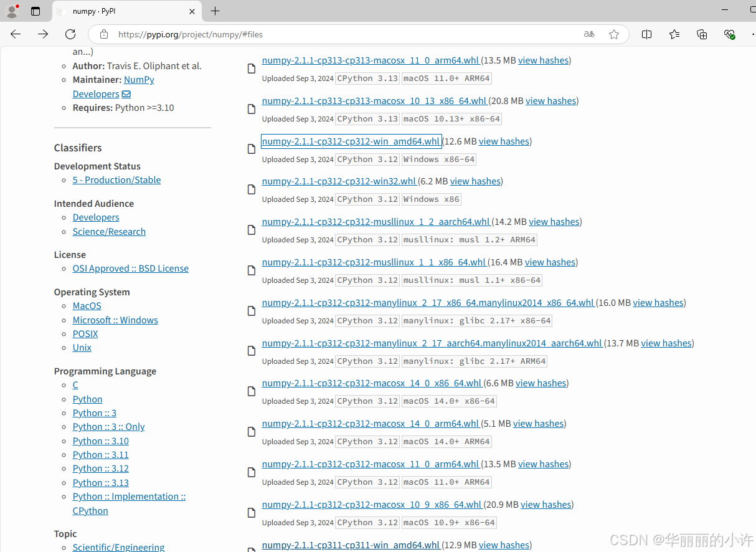This screenshot has width=756, height=552.
Task: Click the file icon beside cp312 macosx_10_9_x86_64 wheel
Action: 252,513
